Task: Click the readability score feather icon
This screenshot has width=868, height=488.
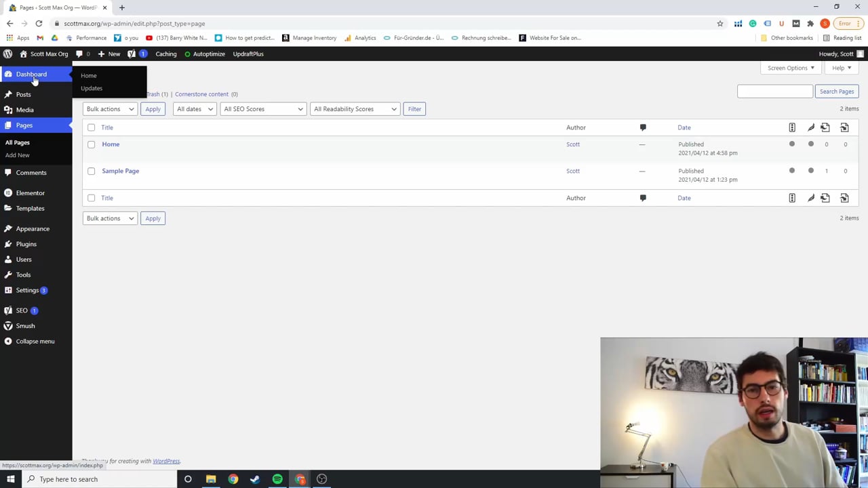Action: click(x=811, y=127)
